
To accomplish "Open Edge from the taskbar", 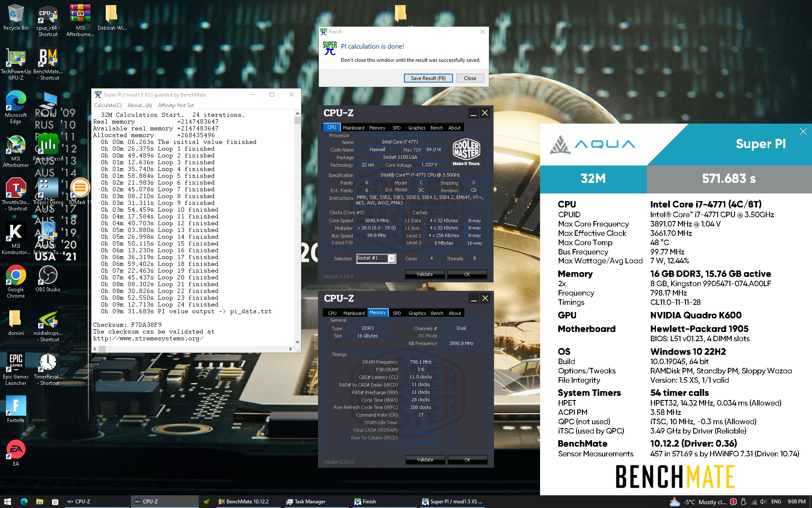I will click(x=24, y=502).
